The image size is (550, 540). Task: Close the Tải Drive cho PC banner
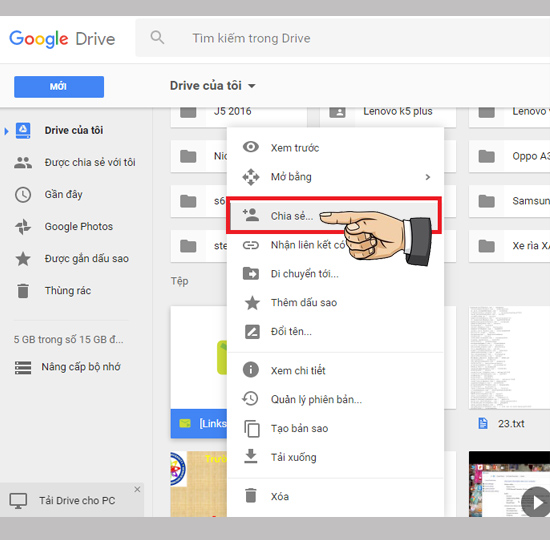click(x=137, y=489)
